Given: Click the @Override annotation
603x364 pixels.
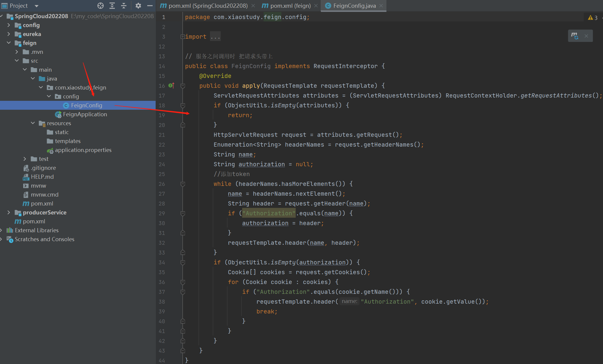Looking at the screenshot, I should 215,76.
